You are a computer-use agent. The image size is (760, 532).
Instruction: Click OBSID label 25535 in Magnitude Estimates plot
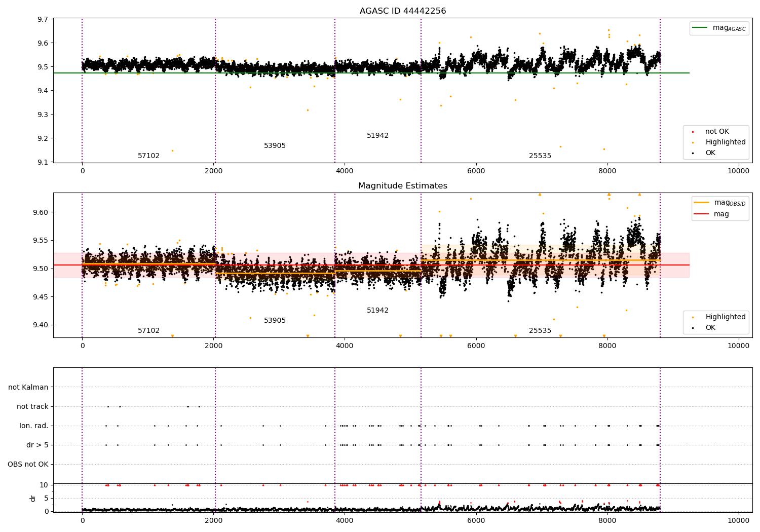click(540, 331)
